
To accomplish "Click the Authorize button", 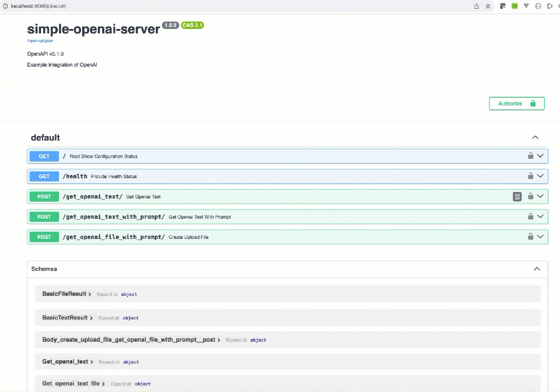I will point(516,103).
